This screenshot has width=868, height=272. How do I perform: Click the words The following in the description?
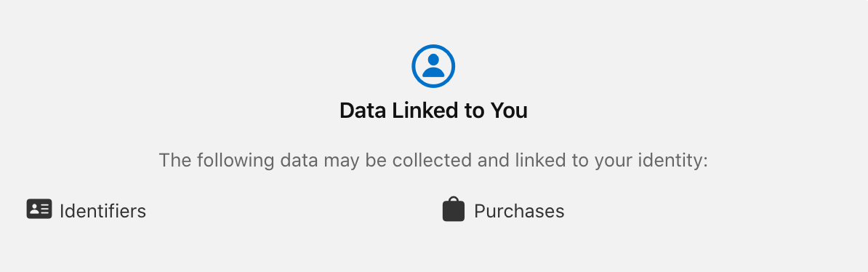[217, 161]
